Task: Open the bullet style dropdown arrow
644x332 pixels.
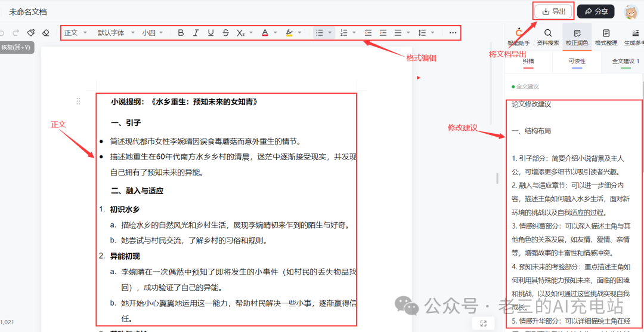Action: 330,33
